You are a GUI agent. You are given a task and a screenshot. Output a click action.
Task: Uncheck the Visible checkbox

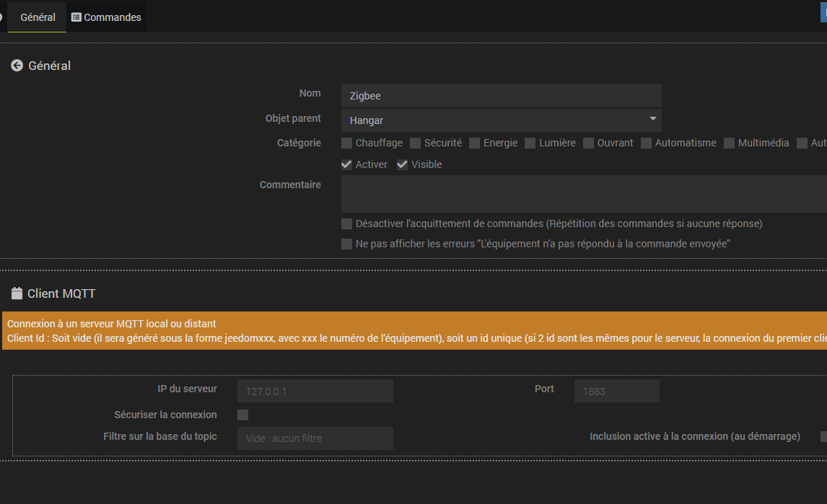point(403,164)
